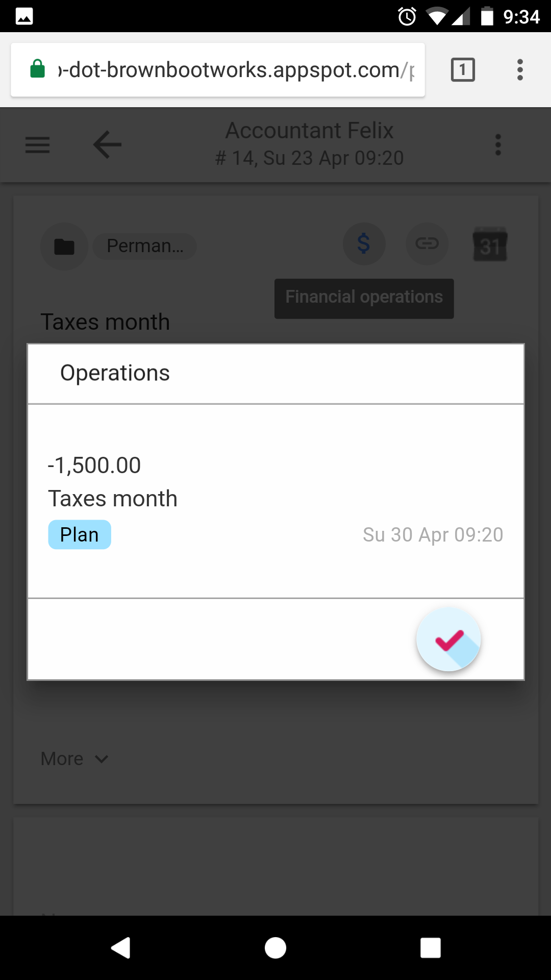Click the folder icon
Viewport: 551px width, 980px height.
click(64, 247)
